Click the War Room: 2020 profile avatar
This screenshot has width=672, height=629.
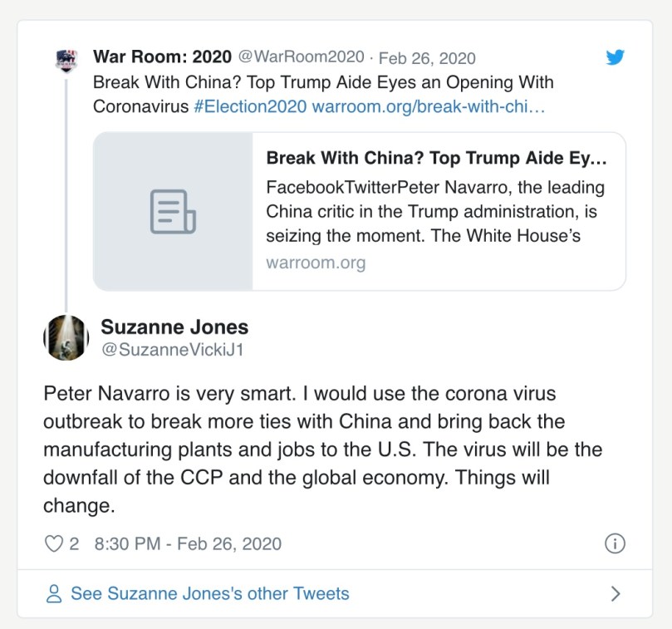coord(66,61)
